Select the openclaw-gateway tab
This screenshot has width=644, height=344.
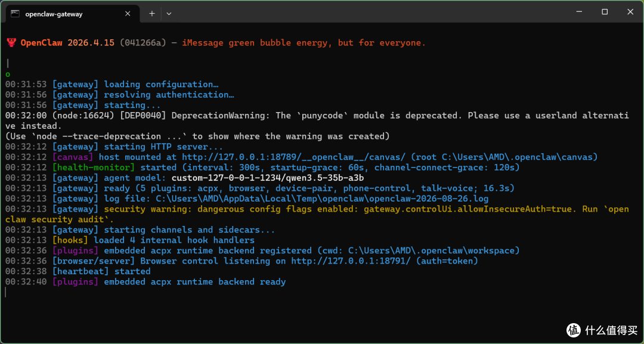click(73, 14)
